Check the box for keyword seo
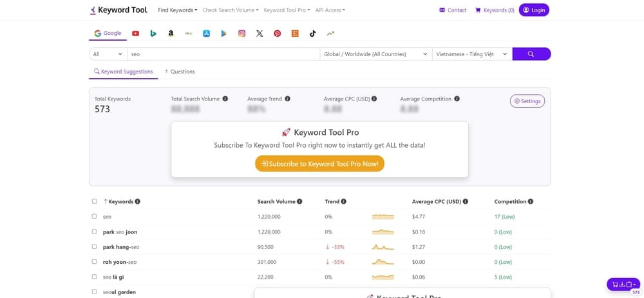The image size is (644, 298). pos(95,216)
